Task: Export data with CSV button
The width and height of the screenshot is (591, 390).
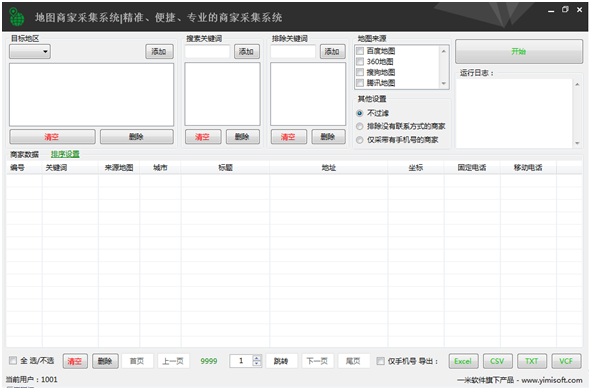Action: (498, 361)
